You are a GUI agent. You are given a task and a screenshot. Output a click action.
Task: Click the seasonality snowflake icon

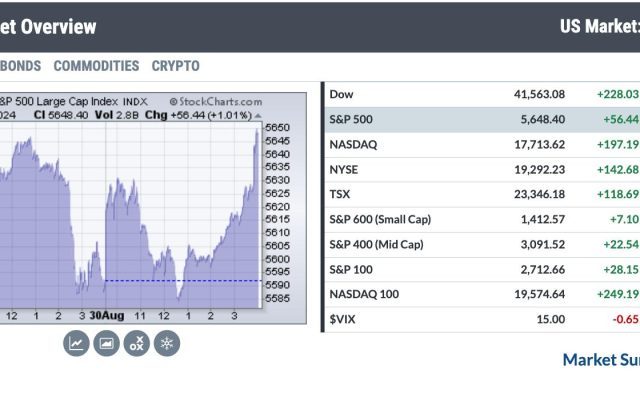[167, 343]
